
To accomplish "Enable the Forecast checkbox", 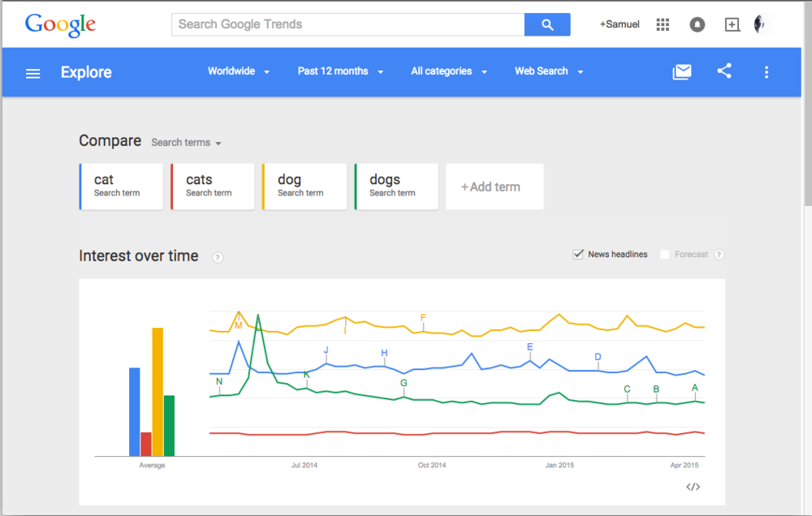I will pos(664,254).
